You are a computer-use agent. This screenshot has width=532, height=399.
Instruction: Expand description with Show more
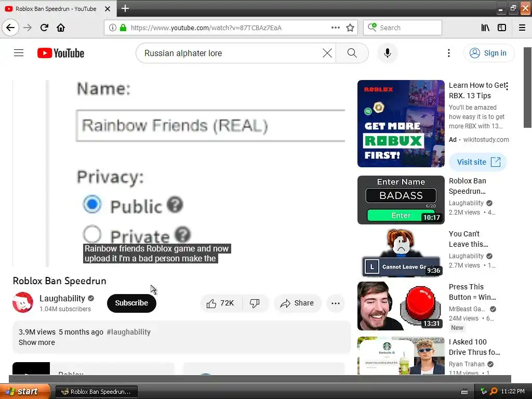pos(37,342)
